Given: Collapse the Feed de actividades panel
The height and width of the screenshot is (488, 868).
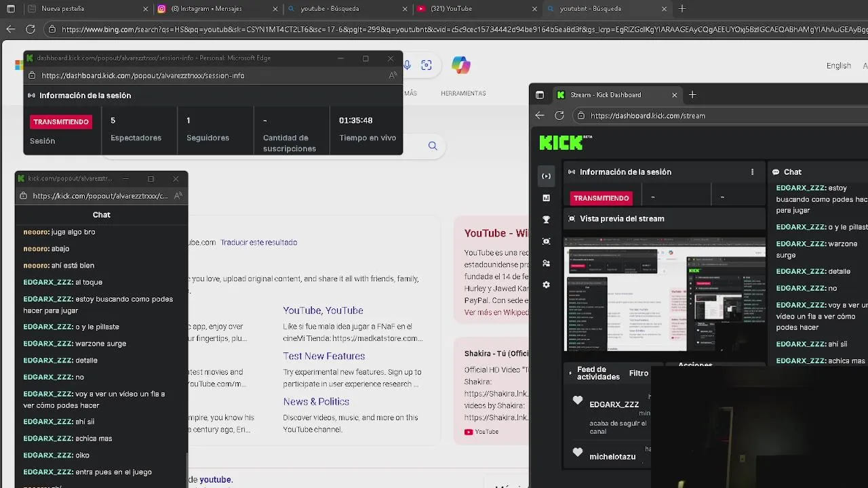Looking at the screenshot, I should tap(570, 373).
